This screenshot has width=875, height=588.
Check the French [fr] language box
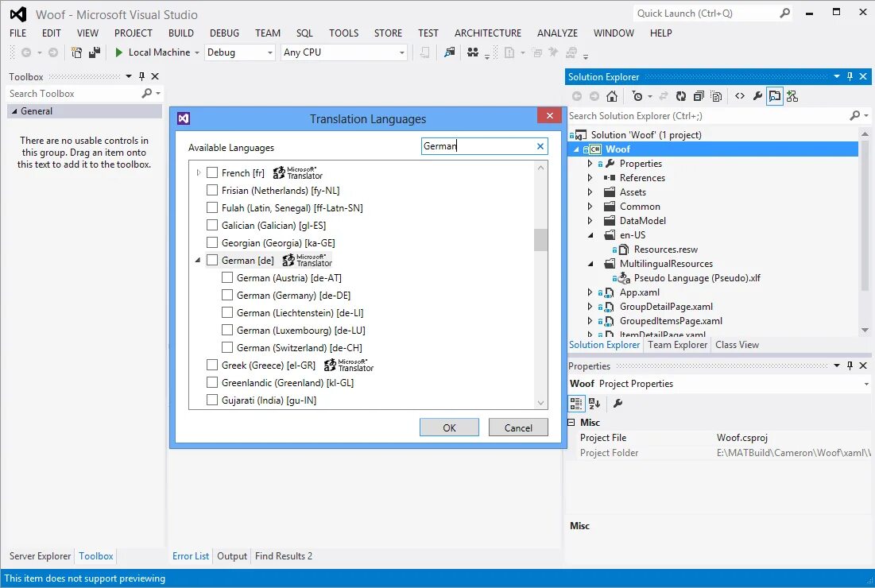pyautogui.click(x=212, y=172)
